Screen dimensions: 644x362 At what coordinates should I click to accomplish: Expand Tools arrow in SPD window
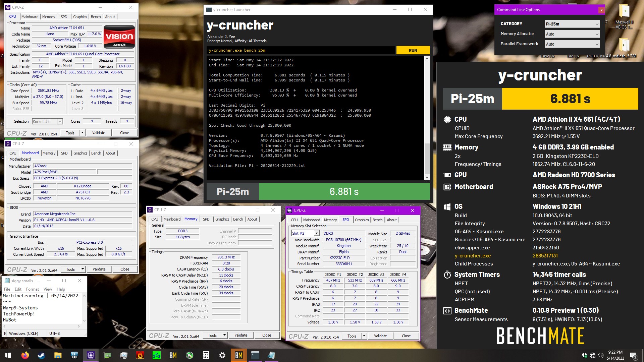[364, 336]
